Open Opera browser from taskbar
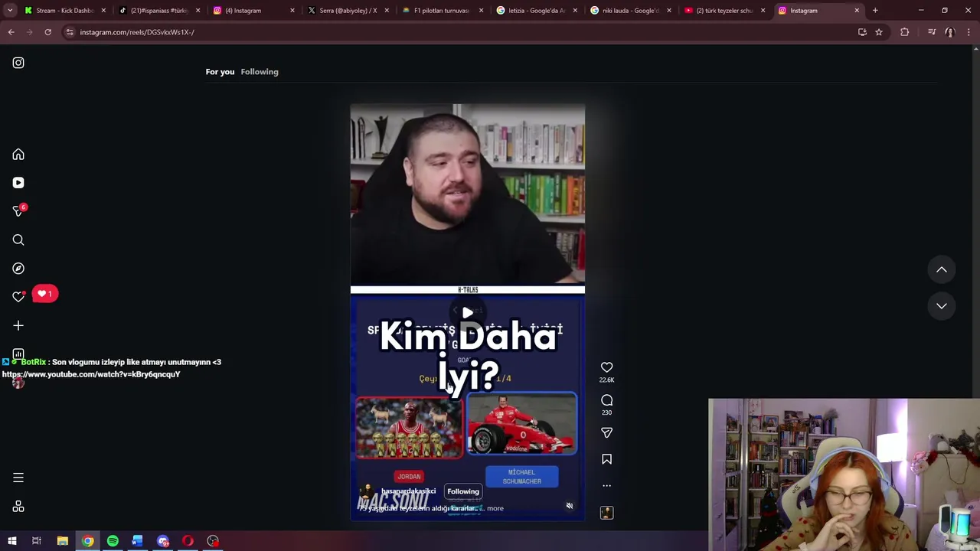 [188, 541]
